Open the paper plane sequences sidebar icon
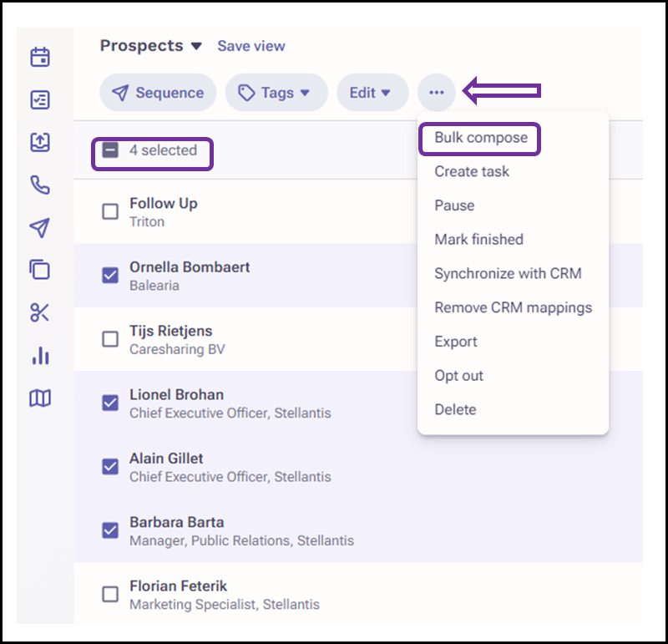 coord(40,227)
